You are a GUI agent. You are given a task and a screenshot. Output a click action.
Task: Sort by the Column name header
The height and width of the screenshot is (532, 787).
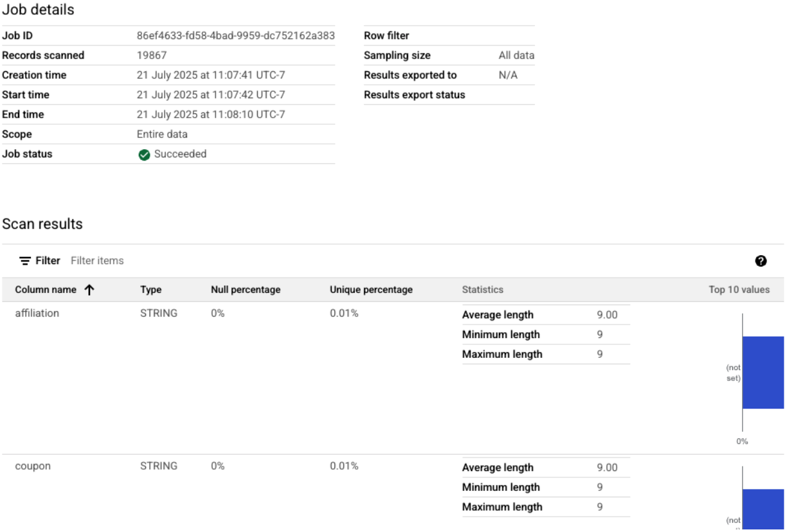tap(46, 290)
